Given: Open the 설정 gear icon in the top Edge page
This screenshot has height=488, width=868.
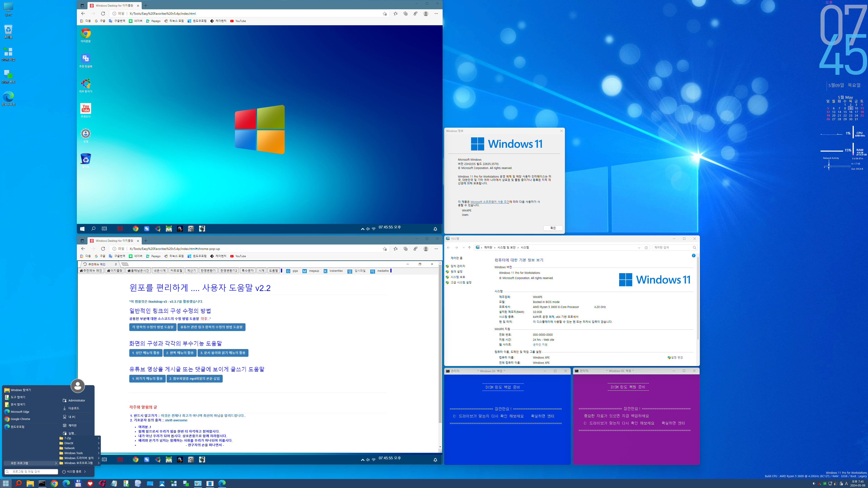Looking at the screenshot, I should 86,135.
